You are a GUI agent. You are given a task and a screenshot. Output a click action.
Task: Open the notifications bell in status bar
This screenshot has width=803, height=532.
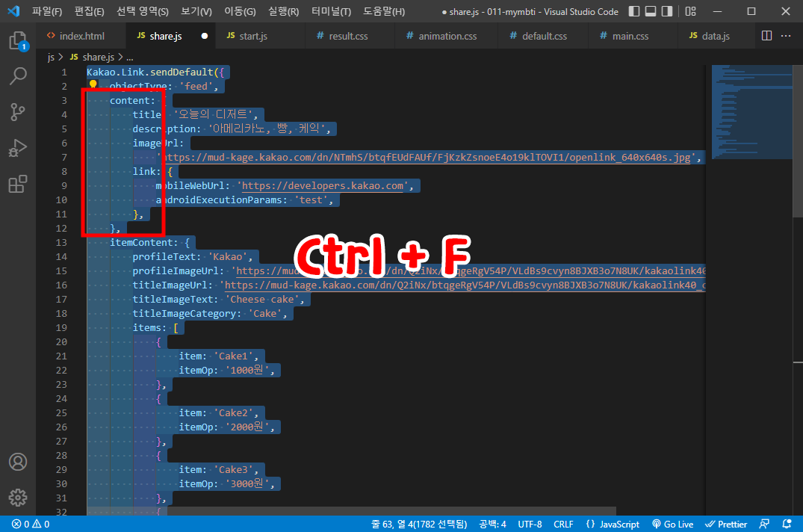tap(786, 524)
